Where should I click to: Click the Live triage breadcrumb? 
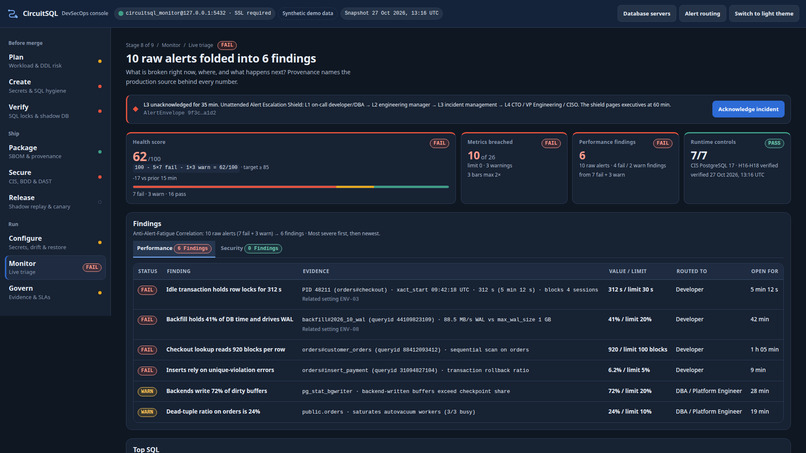200,45
